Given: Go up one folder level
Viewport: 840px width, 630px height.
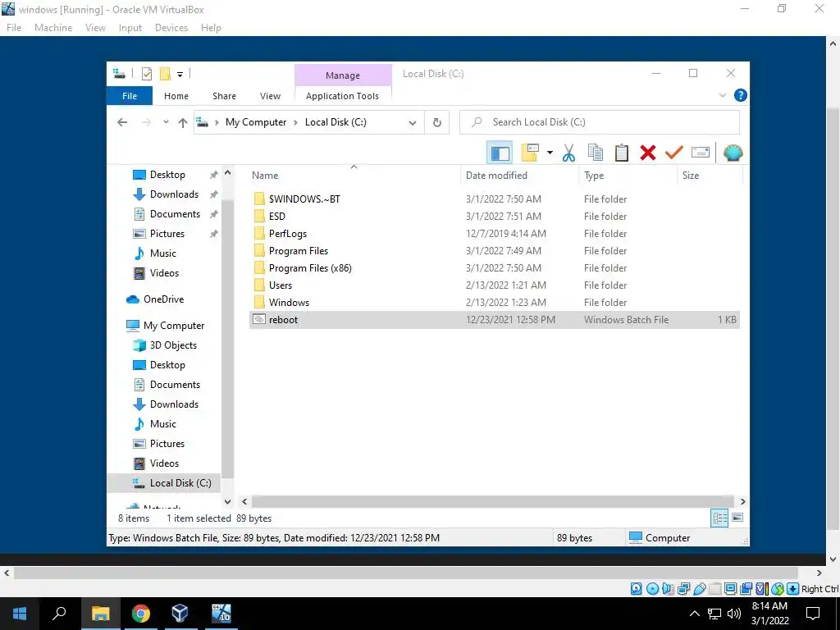Looking at the screenshot, I should (x=183, y=122).
